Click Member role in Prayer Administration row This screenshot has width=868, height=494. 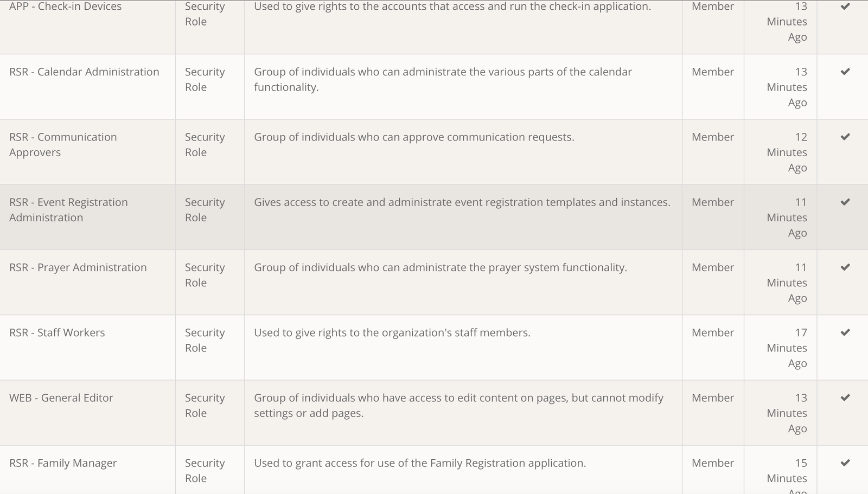pos(712,267)
